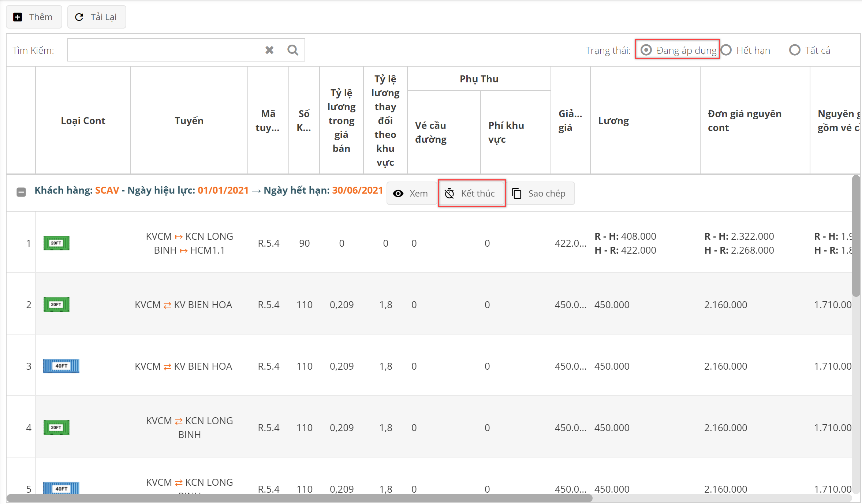Viewport: 862px width, 504px height.
Task: Click the Tuyến column header
Action: (x=189, y=121)
